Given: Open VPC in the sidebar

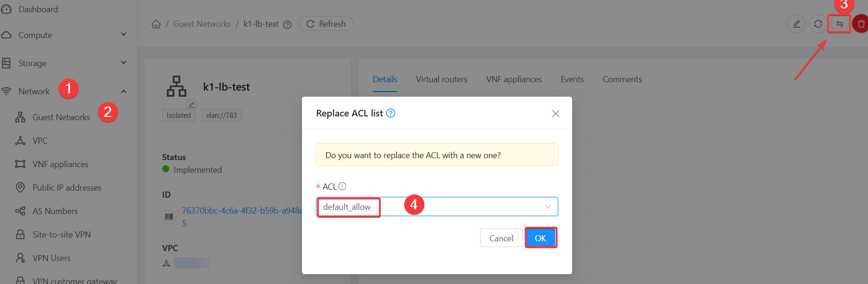Looking at the screenshot, I should click(40, 141).
